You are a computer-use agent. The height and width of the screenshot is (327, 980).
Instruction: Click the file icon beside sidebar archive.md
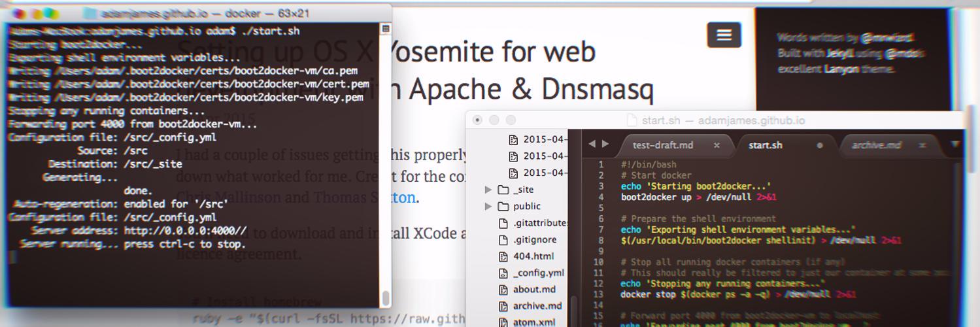(x=503, y=305)
